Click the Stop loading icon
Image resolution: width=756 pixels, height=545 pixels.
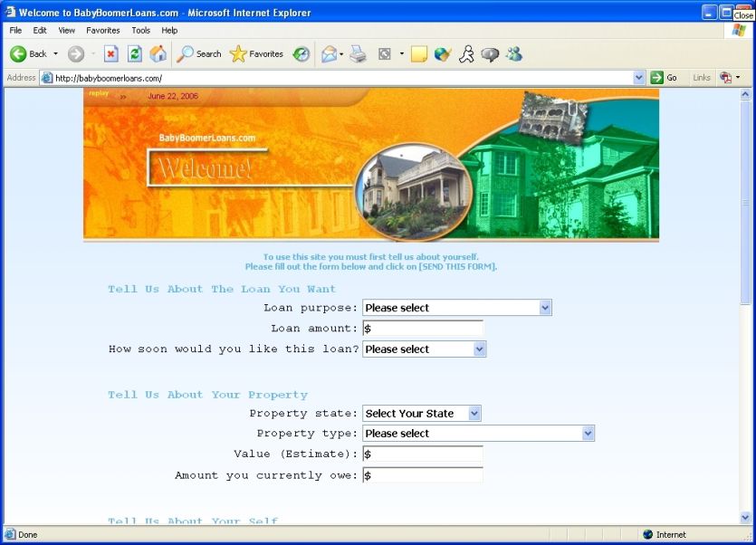pyautogui.click(x=111, y=54)
